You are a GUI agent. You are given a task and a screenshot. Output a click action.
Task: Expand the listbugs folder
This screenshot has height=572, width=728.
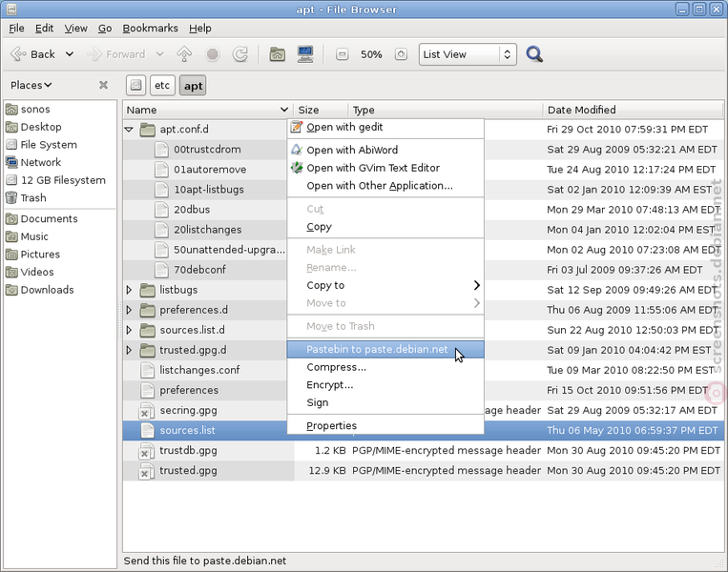tap(129, 290)
